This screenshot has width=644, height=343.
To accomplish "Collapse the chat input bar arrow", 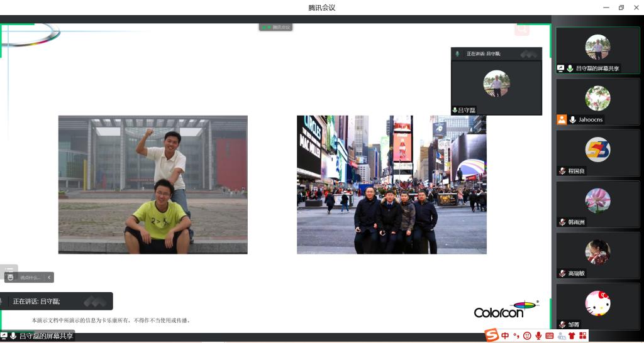I will pyautogui.click(x=50, y=277).
